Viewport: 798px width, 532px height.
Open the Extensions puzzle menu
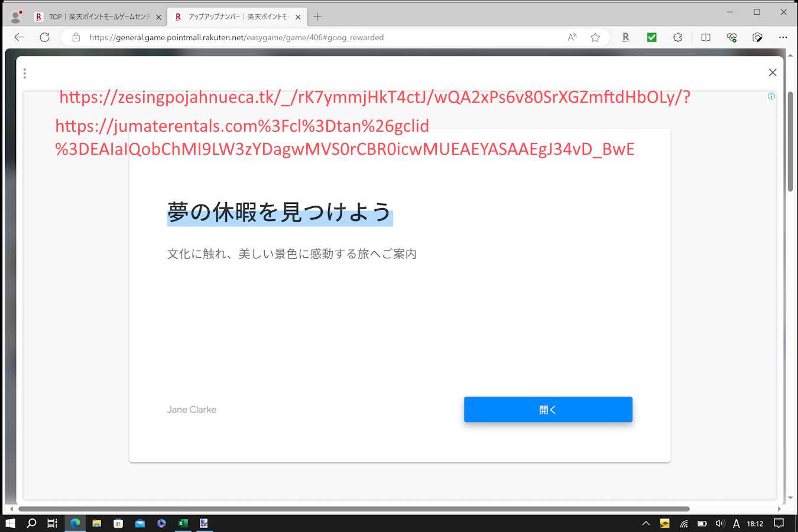tap(677, 37)
